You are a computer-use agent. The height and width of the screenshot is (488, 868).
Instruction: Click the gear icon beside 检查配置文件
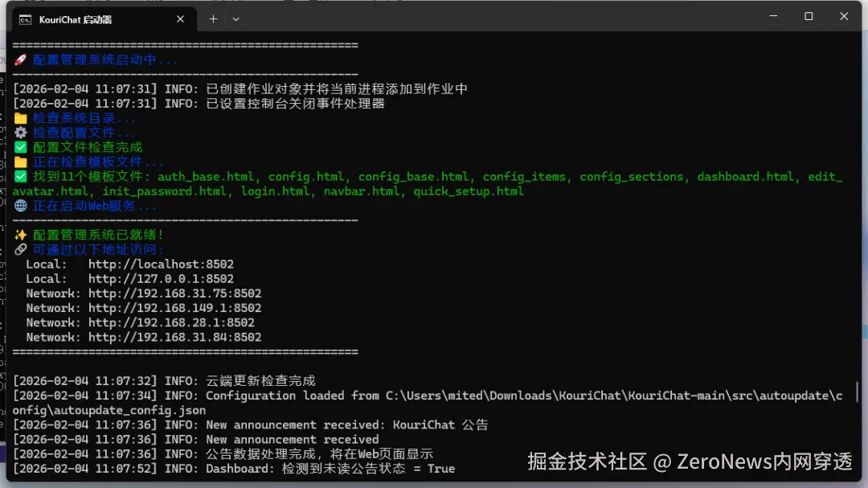pos(20,133)
